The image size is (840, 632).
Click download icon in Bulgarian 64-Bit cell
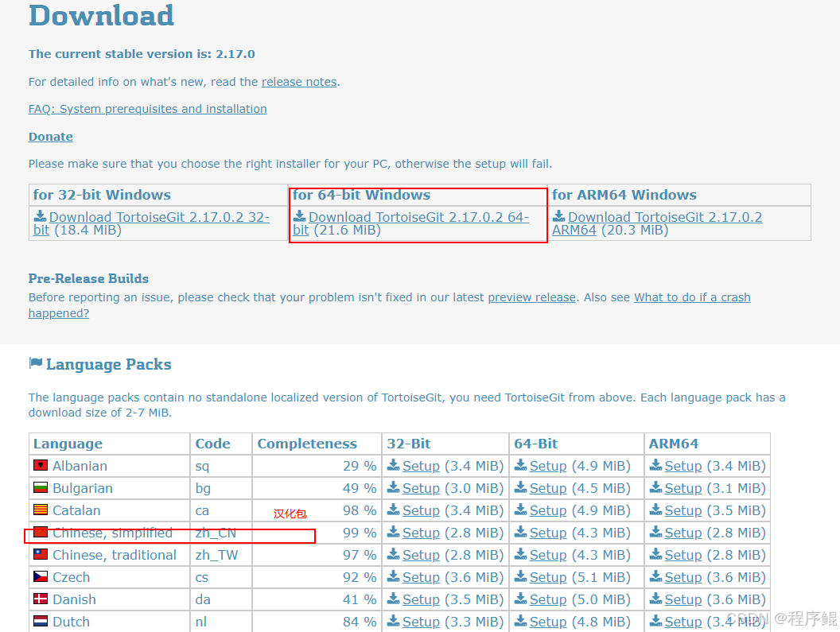[x=521, y=487]
